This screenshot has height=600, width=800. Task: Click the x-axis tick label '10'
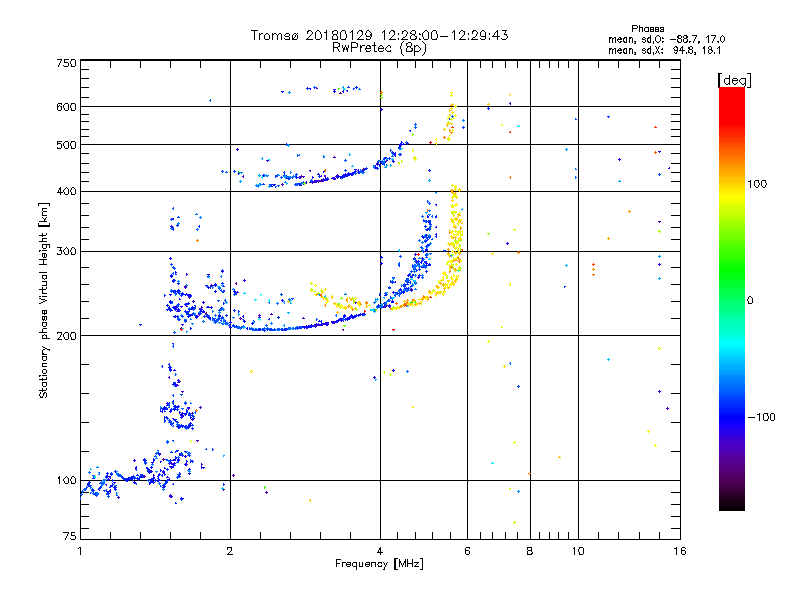pyautogui.click(x=578, y=551)
